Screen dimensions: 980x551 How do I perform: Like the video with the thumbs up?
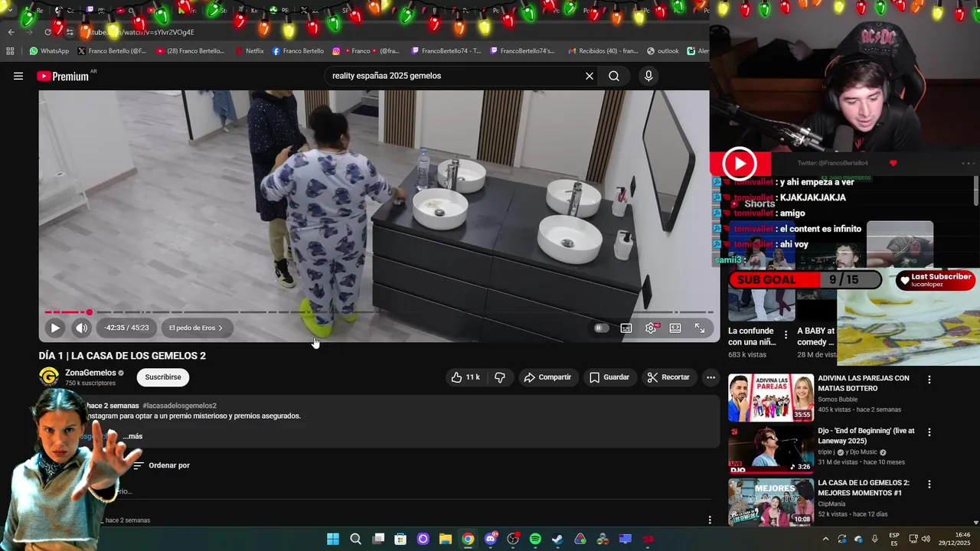(x=465, y=377)
